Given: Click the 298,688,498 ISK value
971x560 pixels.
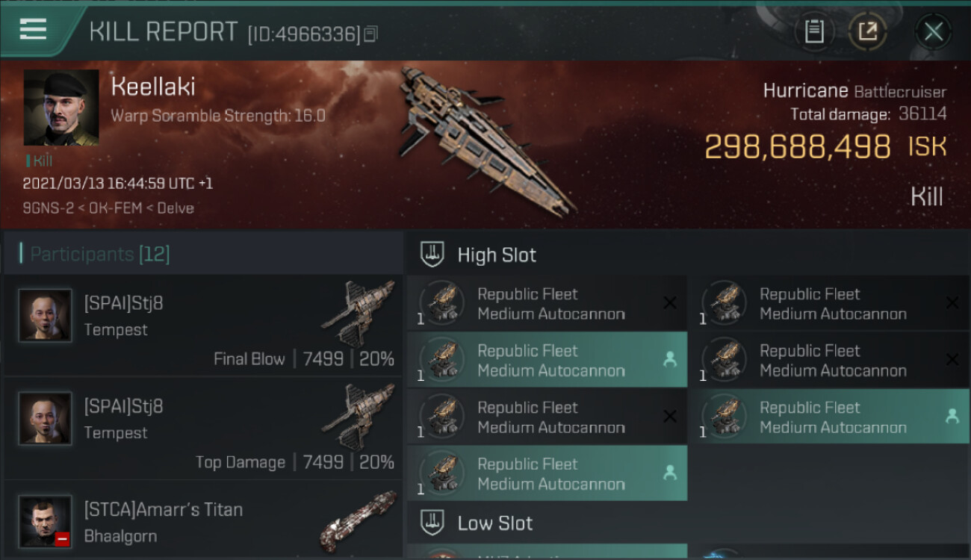Looking at the screenshot, I should click(798, 147).
